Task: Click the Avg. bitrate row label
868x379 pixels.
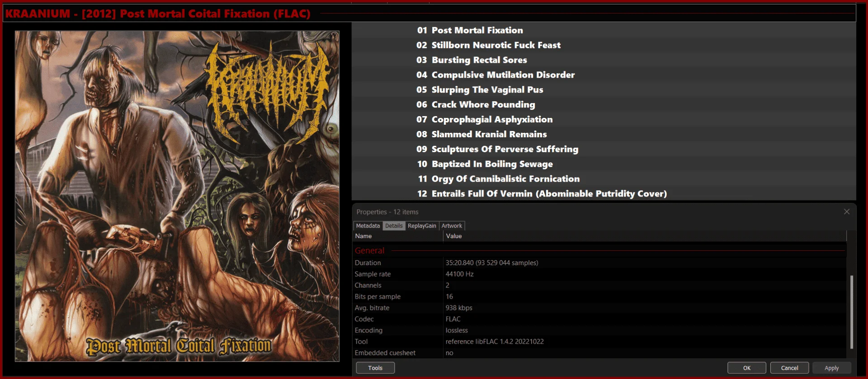Action: (372, 308)
